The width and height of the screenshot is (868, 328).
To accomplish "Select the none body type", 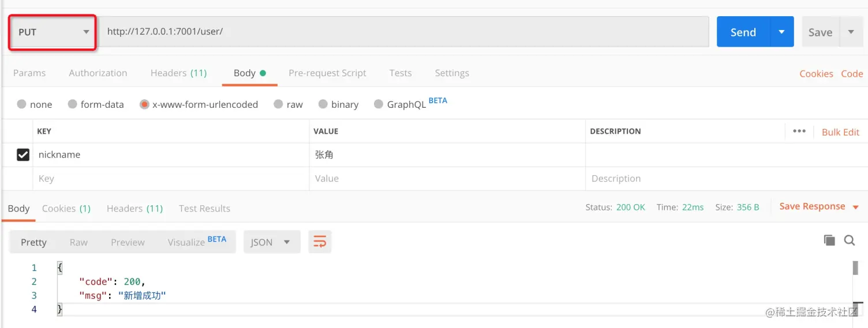I will [x=35, y=104].
